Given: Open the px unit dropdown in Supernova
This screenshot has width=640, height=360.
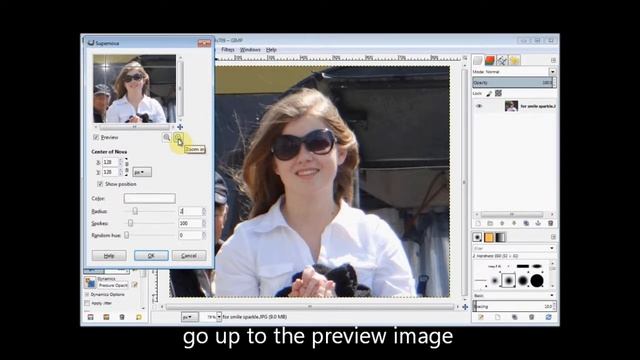Looking at the screenshot, I should click(142, 172).
